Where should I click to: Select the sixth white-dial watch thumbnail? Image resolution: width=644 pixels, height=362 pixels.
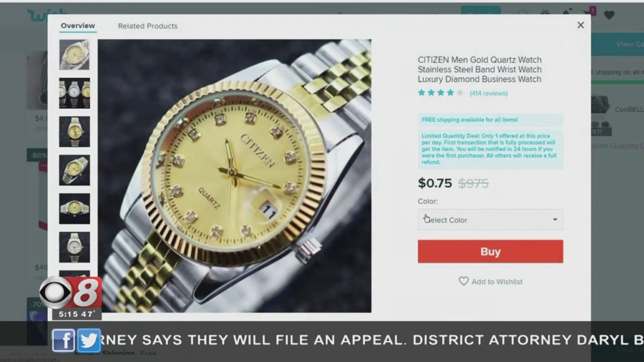point(74,248)
